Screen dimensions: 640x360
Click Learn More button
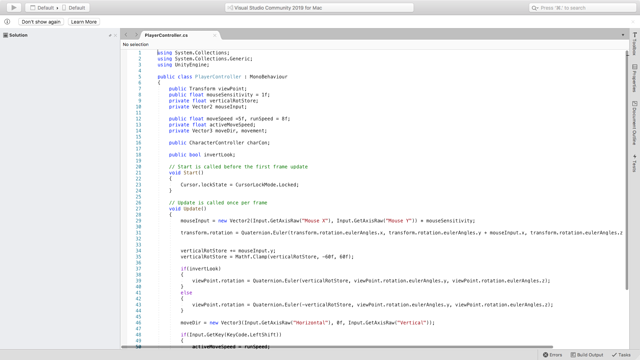(84, 22)
